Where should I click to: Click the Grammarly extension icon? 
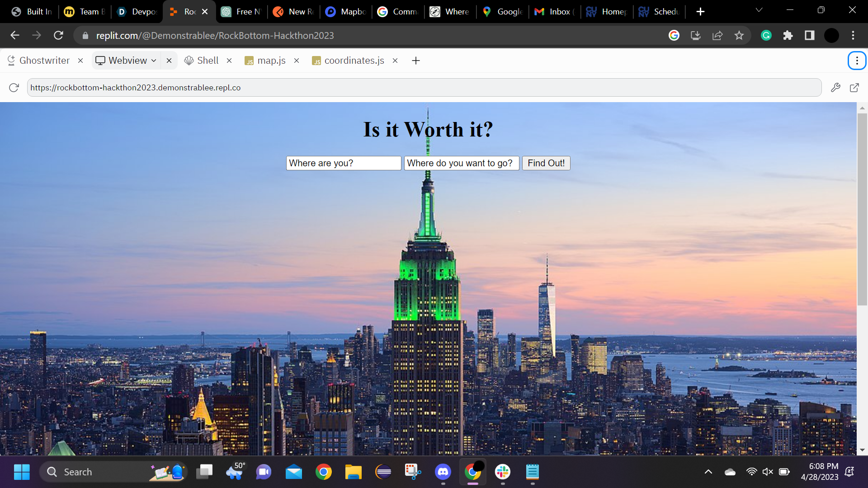(766, 35)
